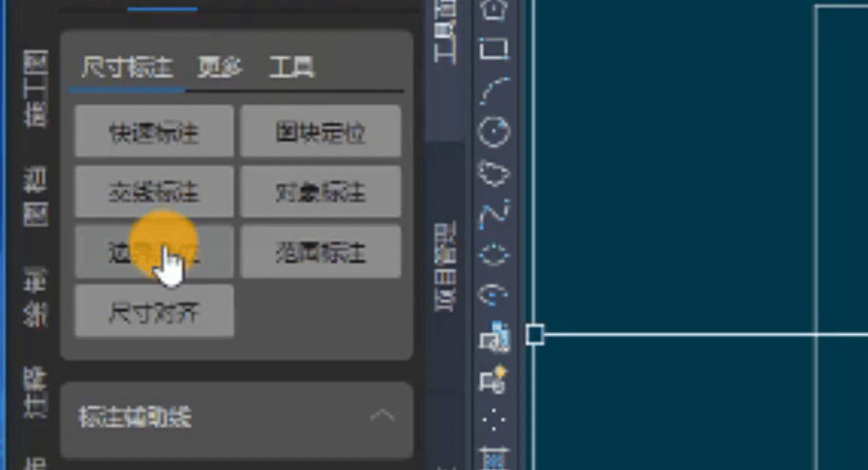Click the 快速标注 button

[x=154, y=131]
